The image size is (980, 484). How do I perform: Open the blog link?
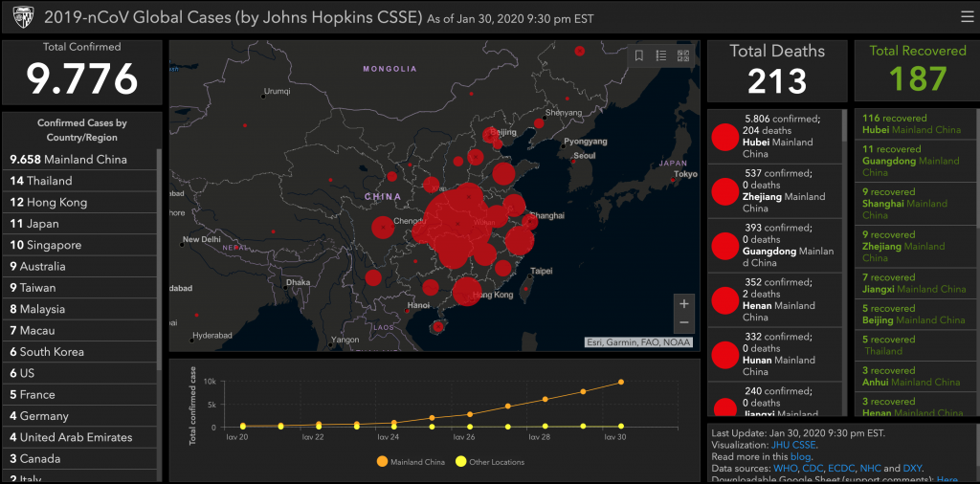point(800,456)
